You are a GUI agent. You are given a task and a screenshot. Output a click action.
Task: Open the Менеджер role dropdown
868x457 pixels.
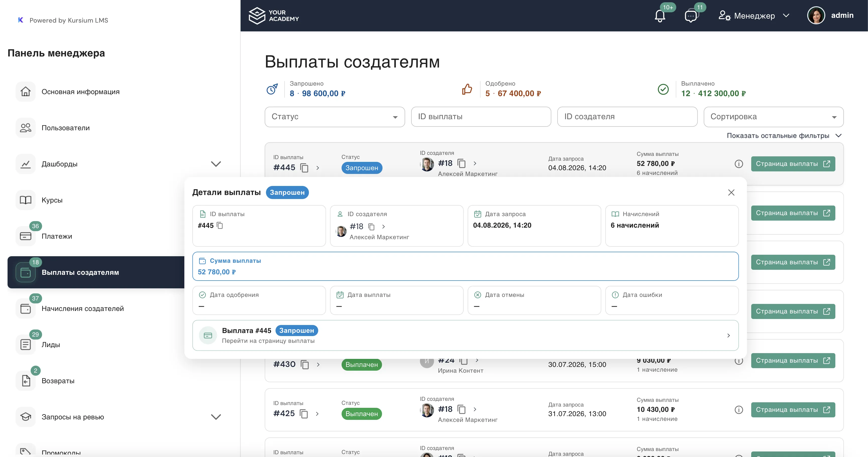coord(754,16)
